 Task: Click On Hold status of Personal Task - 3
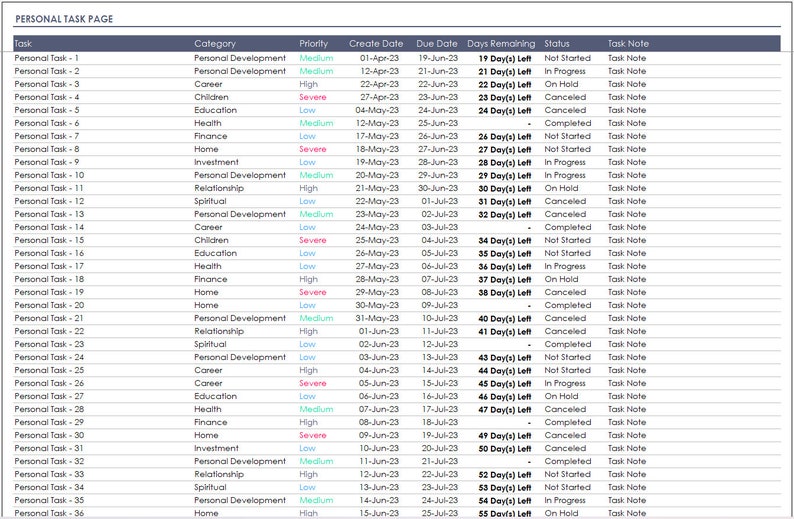click(561, 84)
